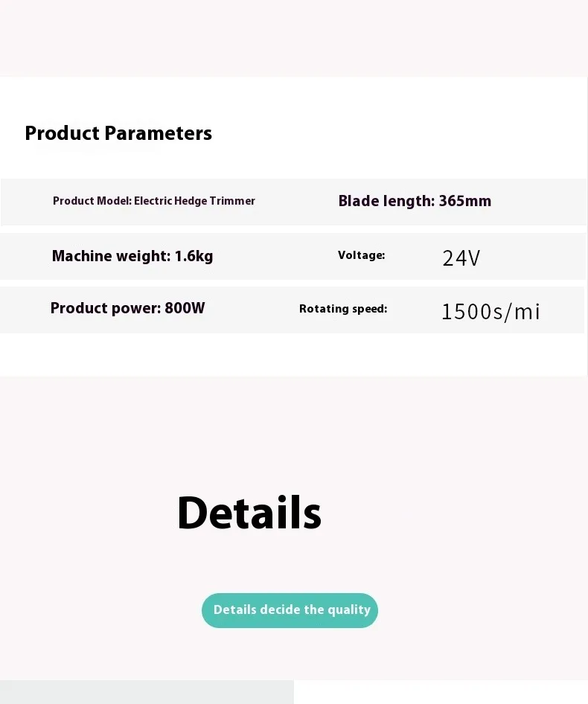This screenshot has width=588, height=704.
Task: Select the 1.6kg weight value
Action: coord(194,257)
